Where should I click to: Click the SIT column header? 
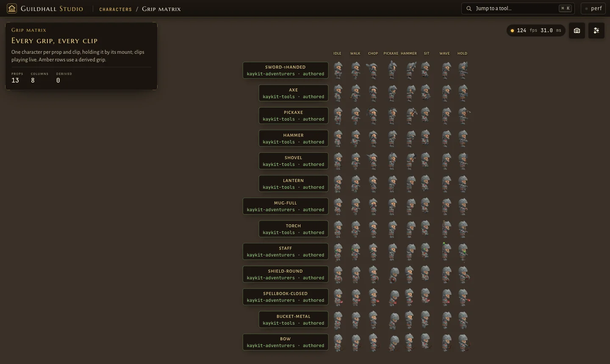[427, 53]
